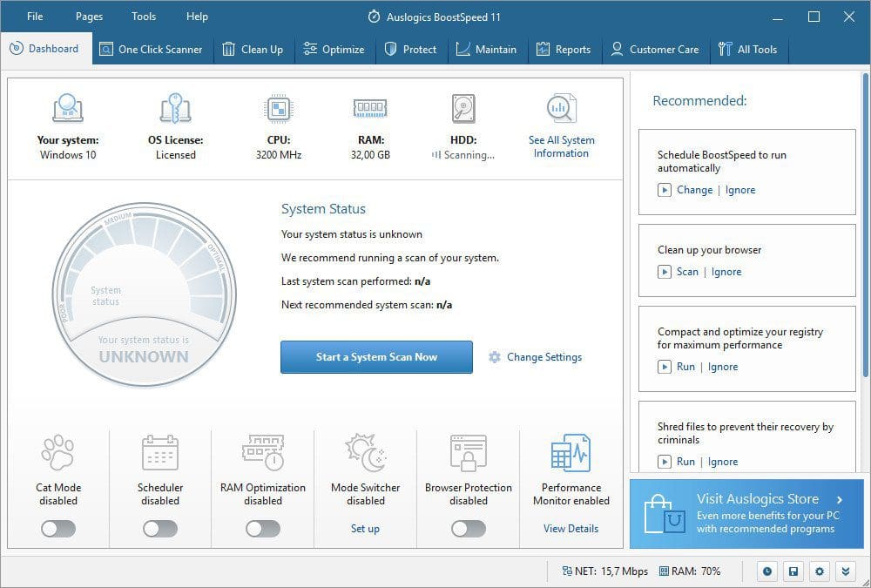The image size is (871, 588).
Task: Open the One Click Scanner tab
Action: [151, 50]
